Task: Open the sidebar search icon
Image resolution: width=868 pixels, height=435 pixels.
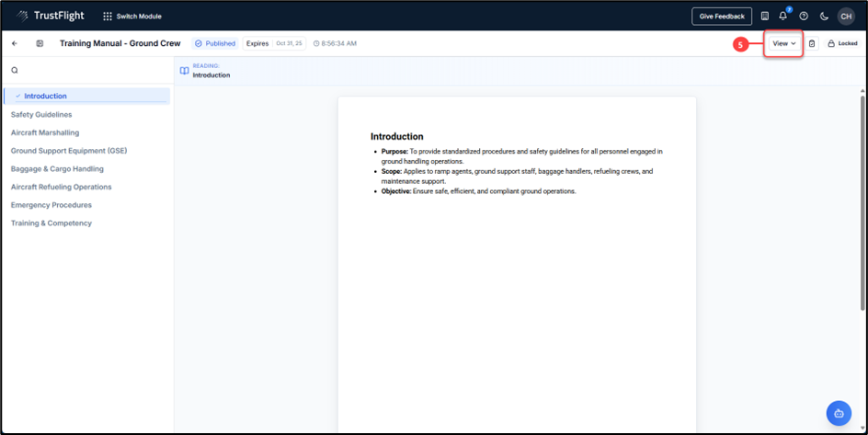Action: (x=15, y=70)
